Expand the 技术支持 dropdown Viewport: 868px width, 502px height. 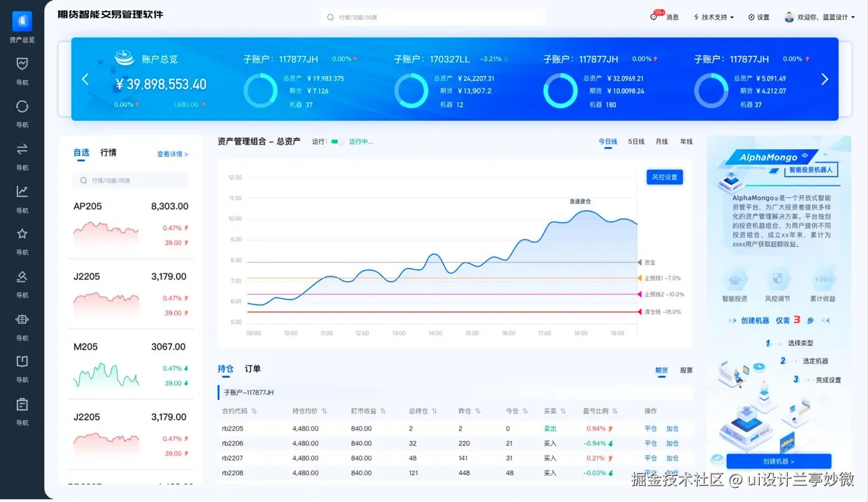[x=713, y=17]
